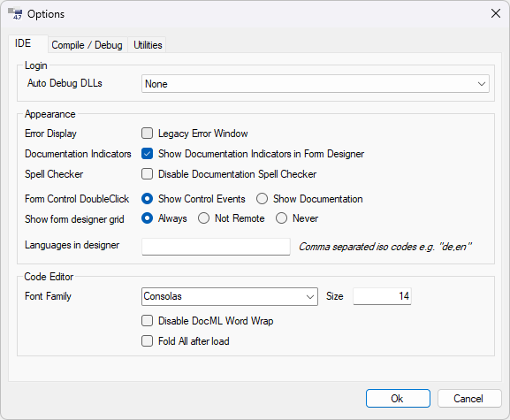Close the Options dialog
The width and height of the screenshot is (510, 420).
[x=495, y=13]
